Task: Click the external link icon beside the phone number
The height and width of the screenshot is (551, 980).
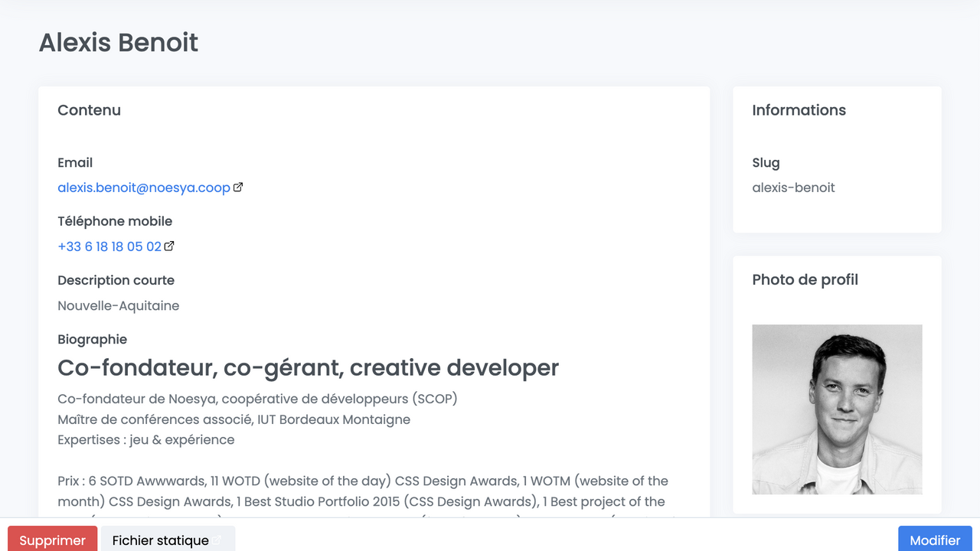Action: click(169, 246)
